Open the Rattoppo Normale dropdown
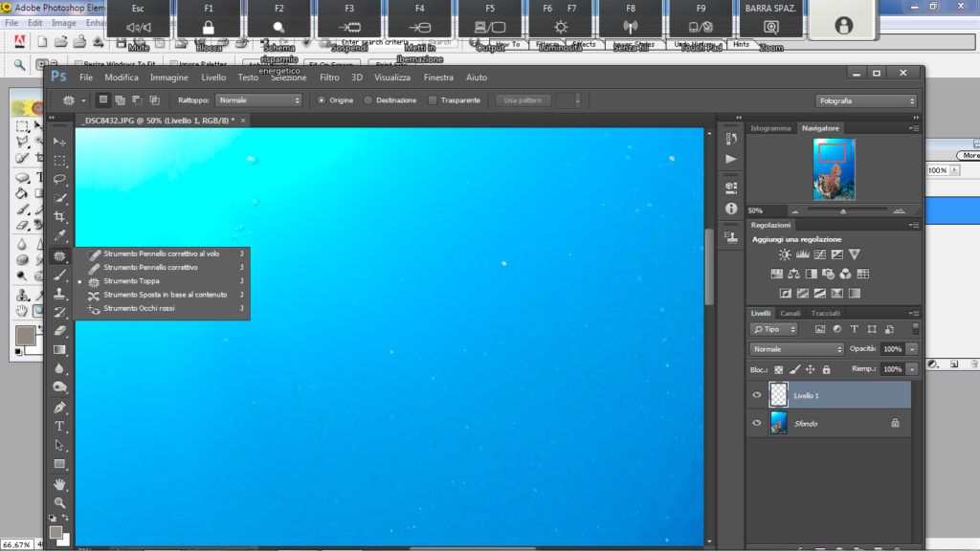This screenshot has width=980, height=551. (258, 100)
